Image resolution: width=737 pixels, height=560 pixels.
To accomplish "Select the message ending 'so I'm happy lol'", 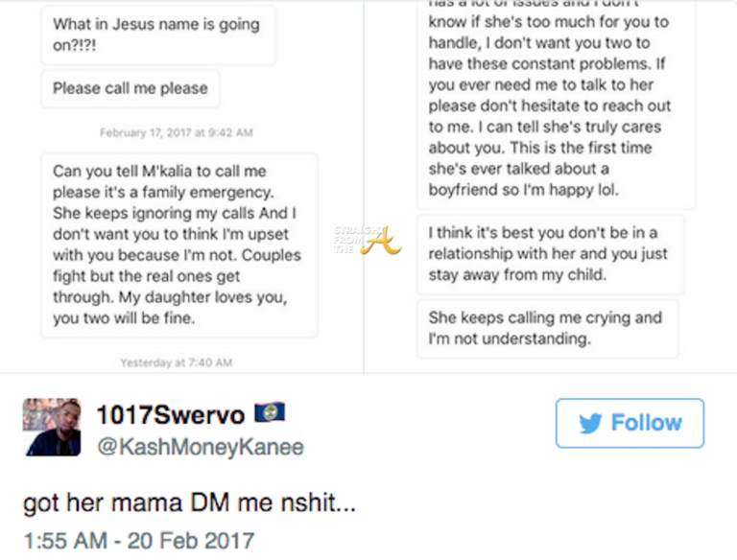I will tap(555, 105).
